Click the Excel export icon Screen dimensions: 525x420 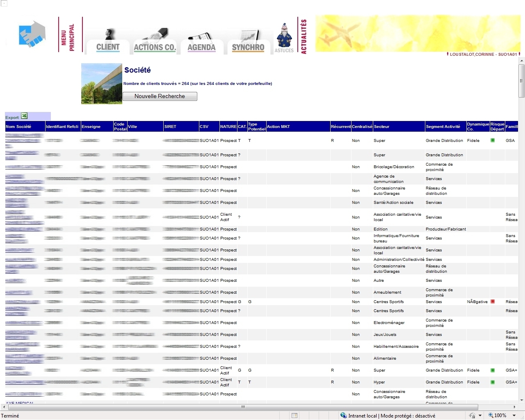[24, 116]
